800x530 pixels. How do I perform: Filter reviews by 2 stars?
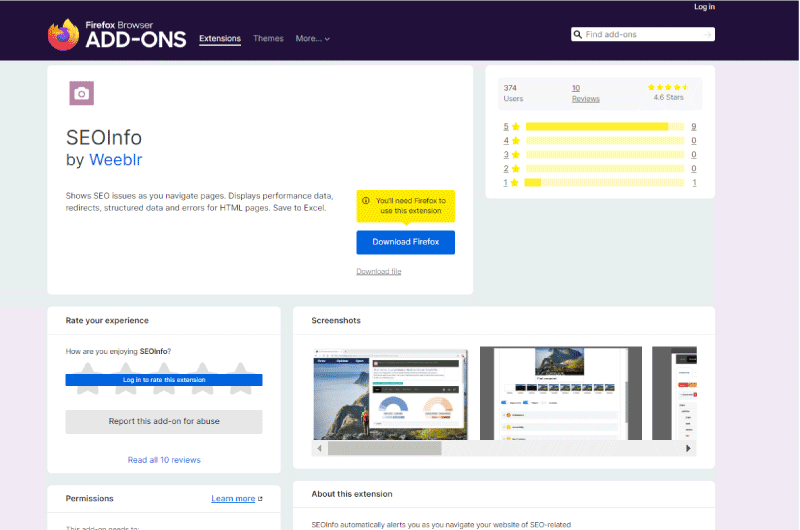[511, 168]
